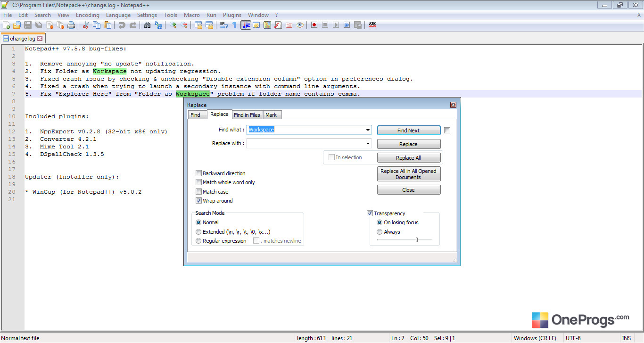This screenshot has width=644, height=343.
Task: Click Run macro multiple times icon
Action: click(347, 25)
